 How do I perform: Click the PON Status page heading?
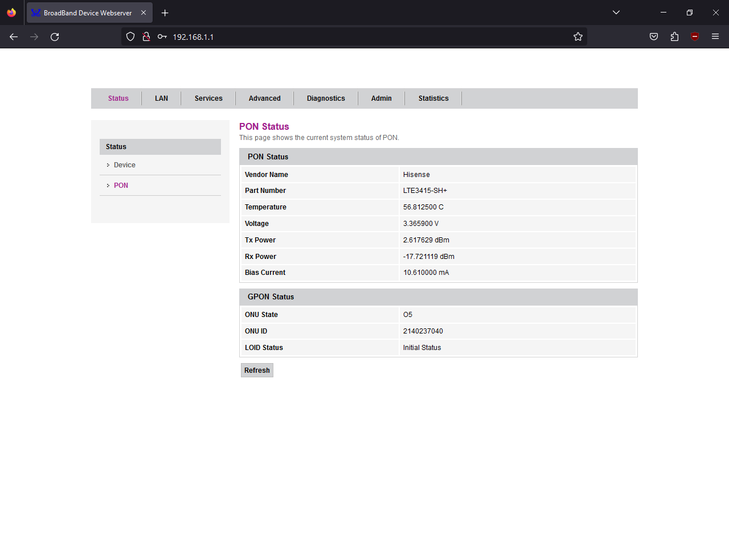264,126
